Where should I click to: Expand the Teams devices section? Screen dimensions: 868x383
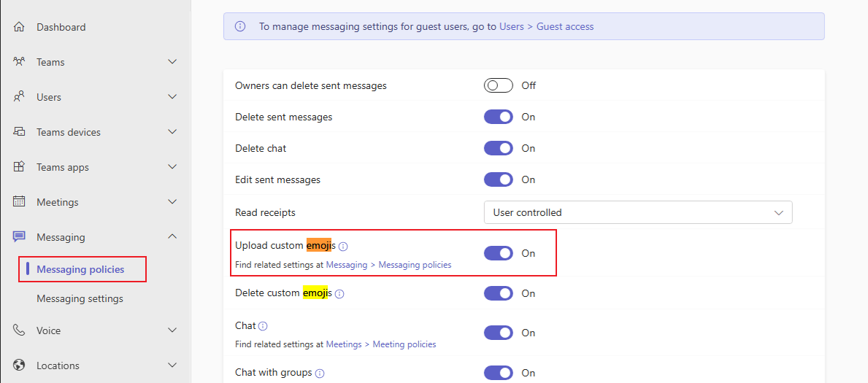(172, 132)
